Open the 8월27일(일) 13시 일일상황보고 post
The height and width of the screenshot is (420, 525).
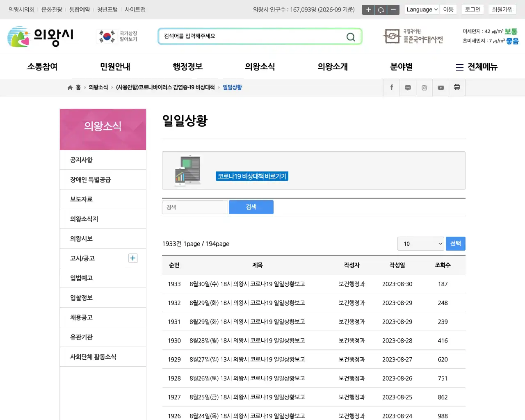tap(247, 359)
